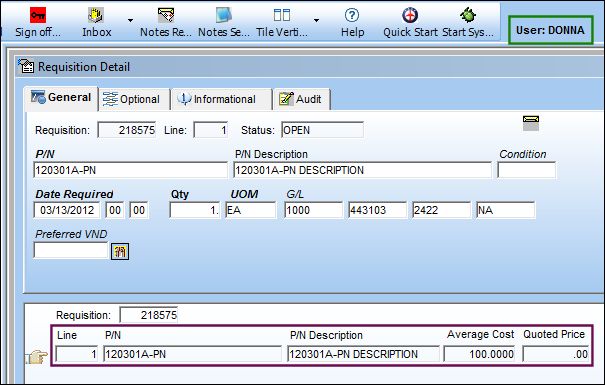
Task: Open the Inbox toolbar icon
Action: [96, 15]
